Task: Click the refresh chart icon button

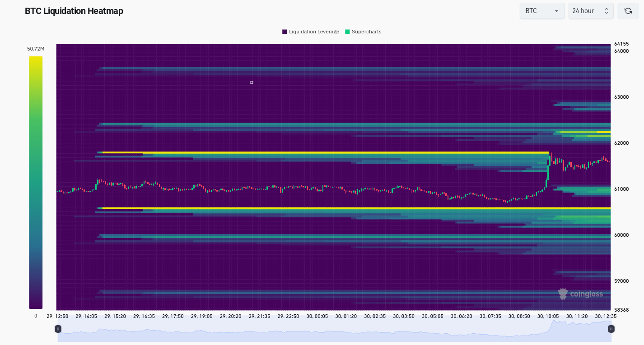Action: tap(628, 11)
